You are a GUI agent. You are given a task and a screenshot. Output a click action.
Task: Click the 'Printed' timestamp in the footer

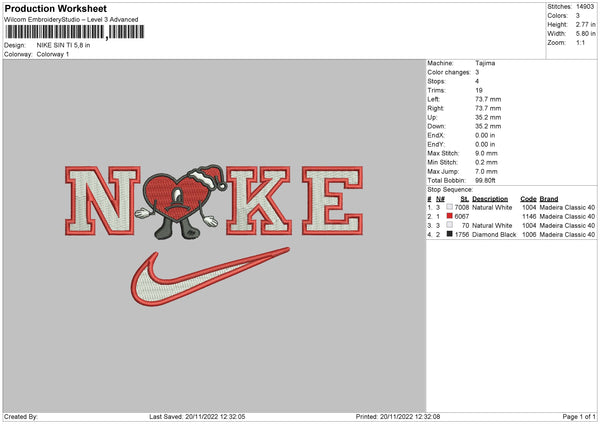(398, 417)
